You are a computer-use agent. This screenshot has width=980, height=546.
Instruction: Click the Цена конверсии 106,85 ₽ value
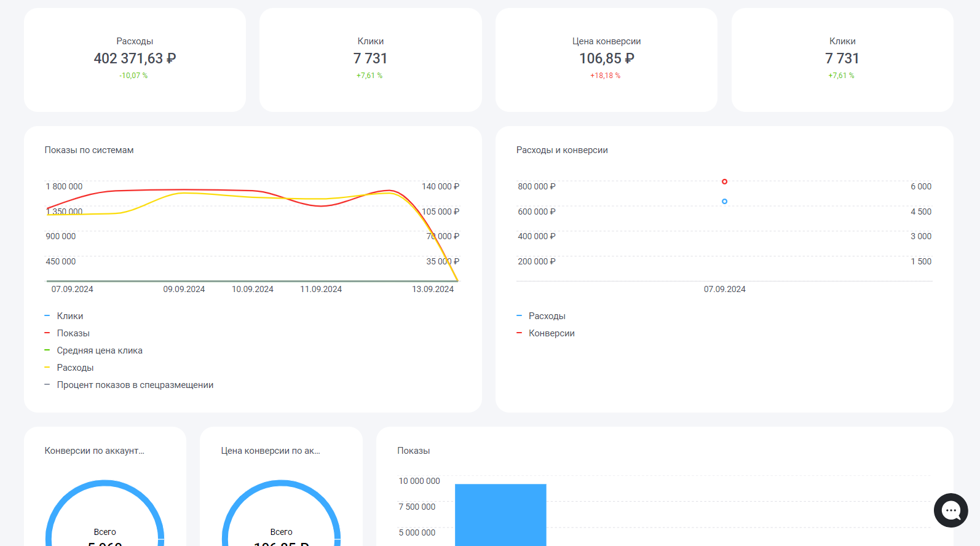click(606, 58)
